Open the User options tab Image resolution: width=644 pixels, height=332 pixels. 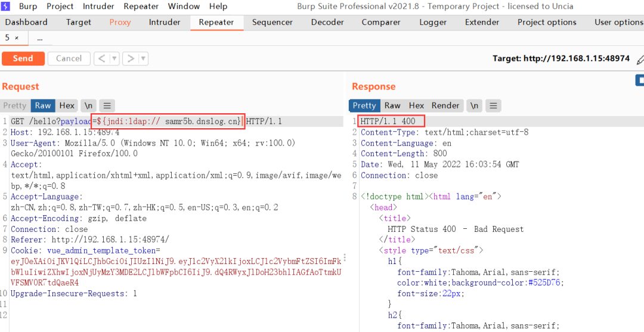pos(618,22)
